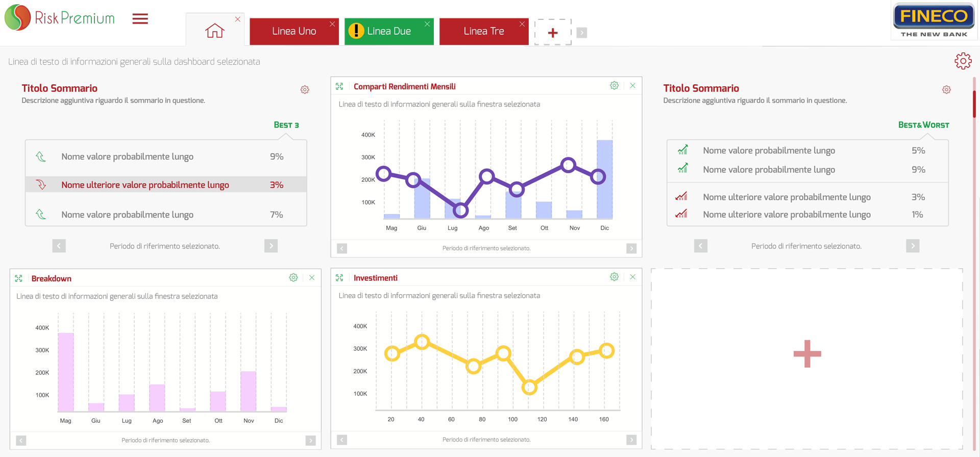The width and height of the screenshot is (980, 457).
Task: Click the Fineco bank logo
Action: pos(934,20)
